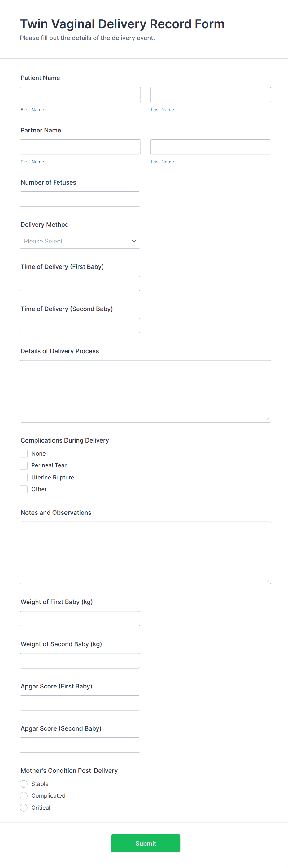Select the Critical radio button
The image size is (288, 868).
[x=24, y=808]
